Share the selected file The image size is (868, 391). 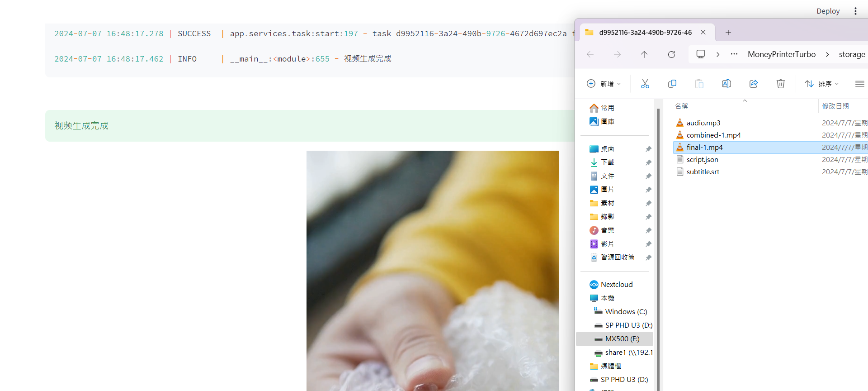pyautogui.click(x=754, y=84)
